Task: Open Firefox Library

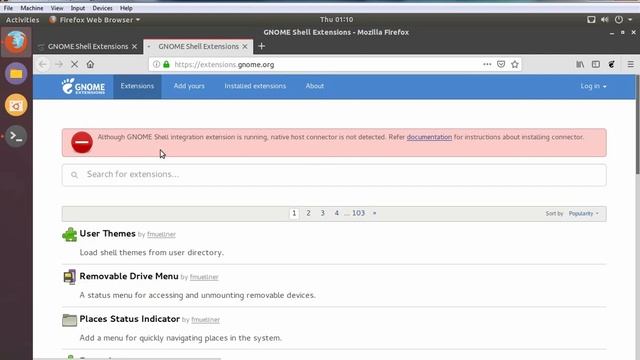Action: click(580, 64)
